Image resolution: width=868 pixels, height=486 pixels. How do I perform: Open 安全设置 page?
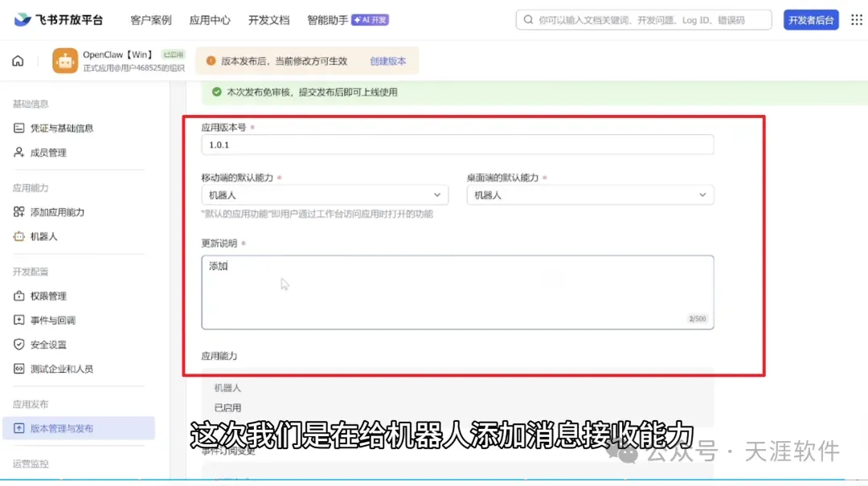coord(48,345)
